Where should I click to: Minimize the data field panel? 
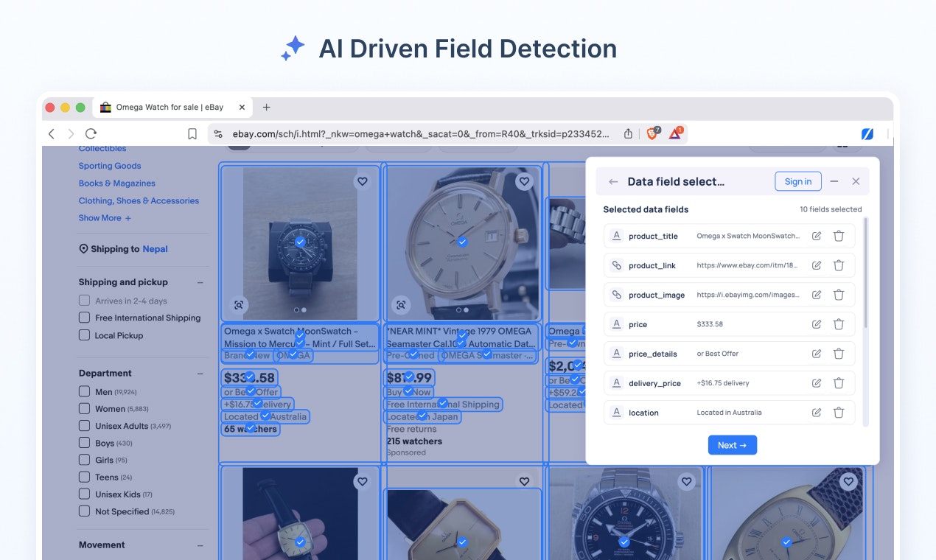click(834, 181)
